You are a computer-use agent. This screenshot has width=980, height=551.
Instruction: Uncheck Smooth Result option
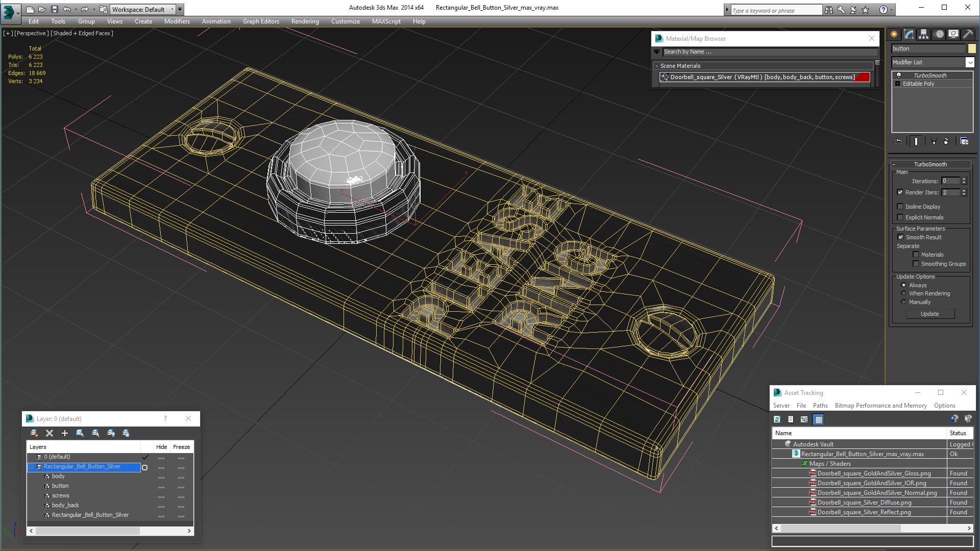[901, 237]
